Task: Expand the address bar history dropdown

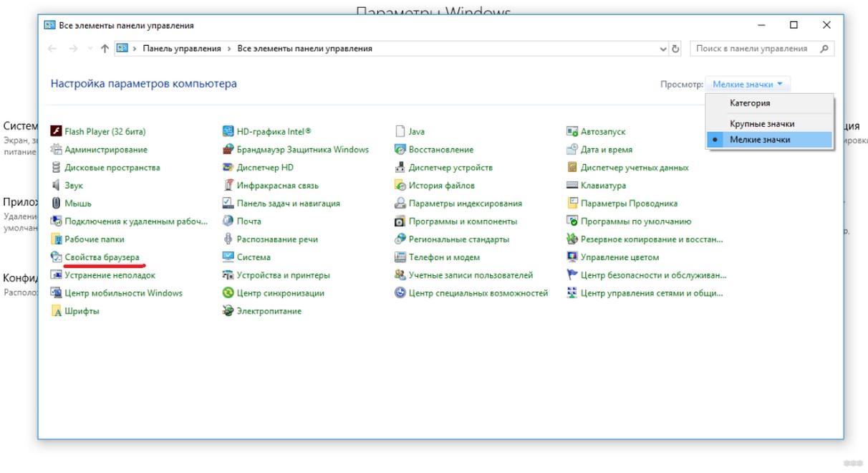Action: pos(663,49)
